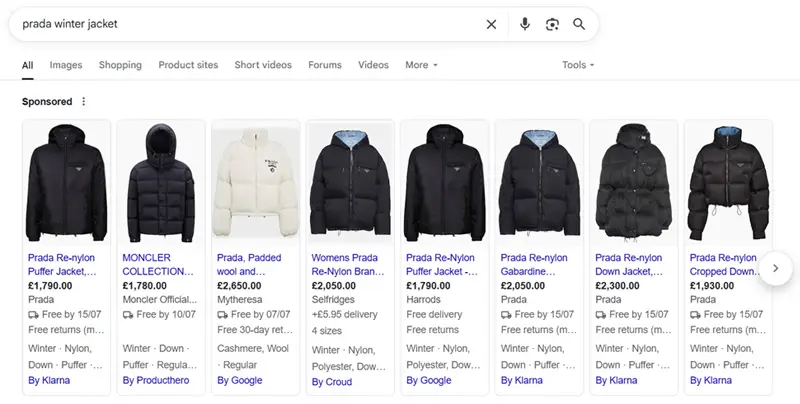Viewport: 800px width, 404px height.
Task: Click the 'Moncler Official...' seller name
Action: click(160, 300)
